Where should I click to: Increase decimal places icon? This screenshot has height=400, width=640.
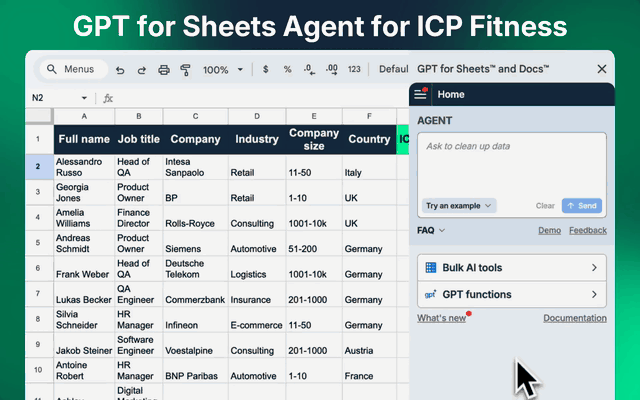coord(331,70)
